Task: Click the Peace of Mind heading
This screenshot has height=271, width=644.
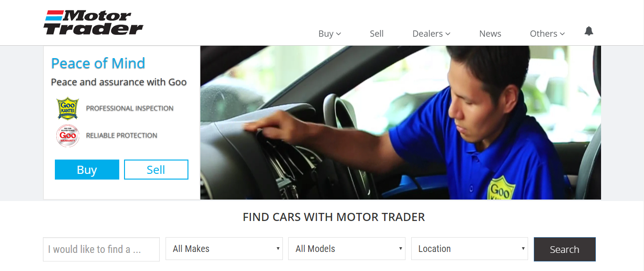Action: [98, 63]
